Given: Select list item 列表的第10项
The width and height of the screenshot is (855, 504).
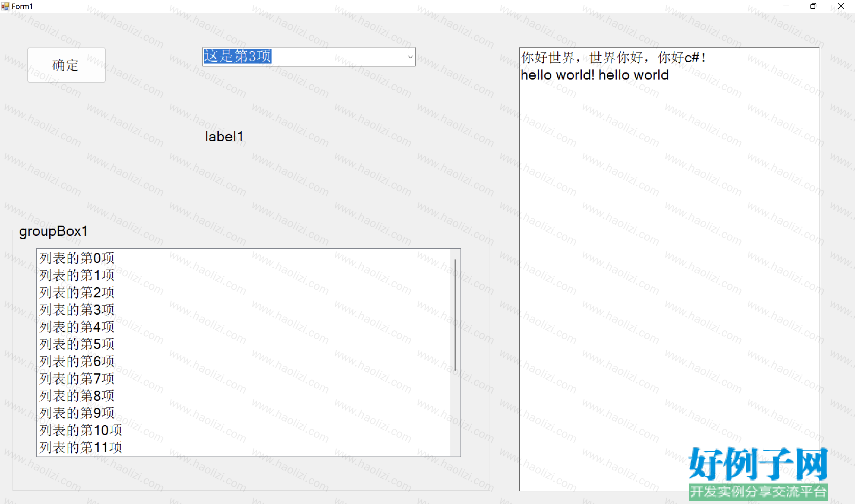Looking at the screenshot, I should [x=243, y=431].
